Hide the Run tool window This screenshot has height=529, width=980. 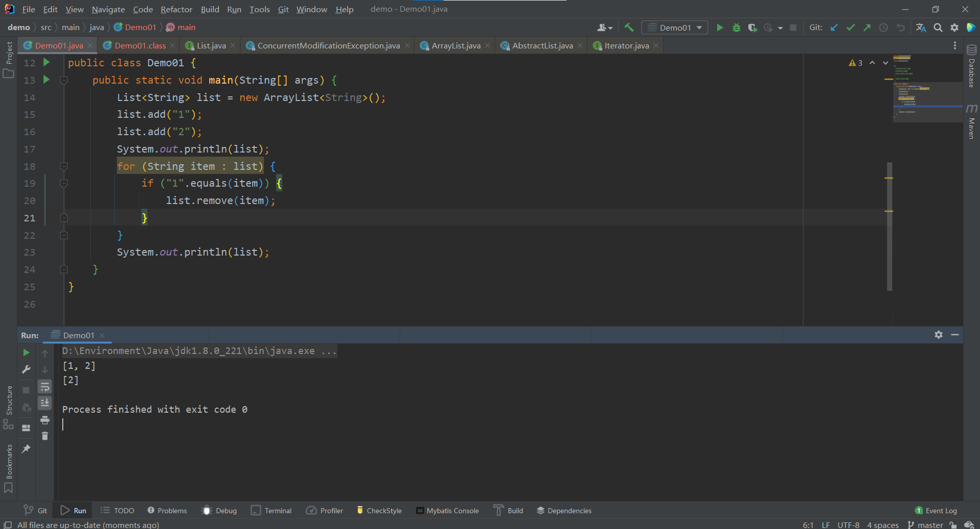tap(955, 335)
